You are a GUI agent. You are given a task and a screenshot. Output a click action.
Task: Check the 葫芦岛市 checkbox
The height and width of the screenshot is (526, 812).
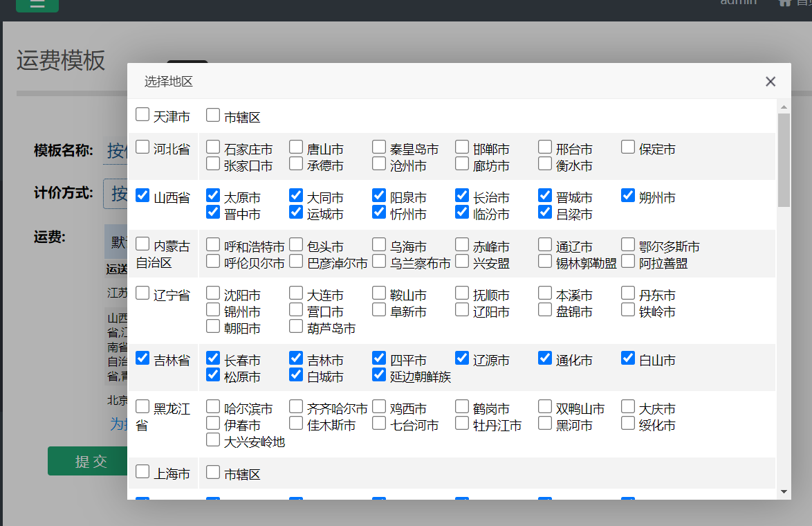coord(296,326)
